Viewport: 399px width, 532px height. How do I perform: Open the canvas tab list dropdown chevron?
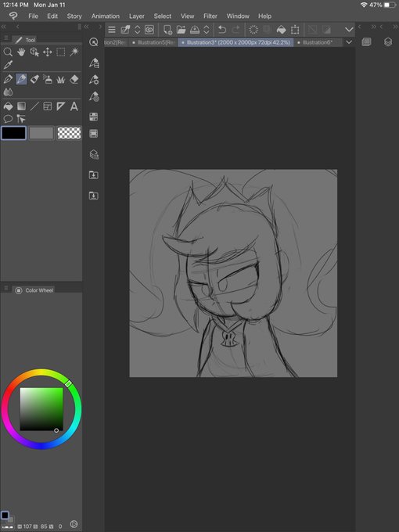click(349, 42)
